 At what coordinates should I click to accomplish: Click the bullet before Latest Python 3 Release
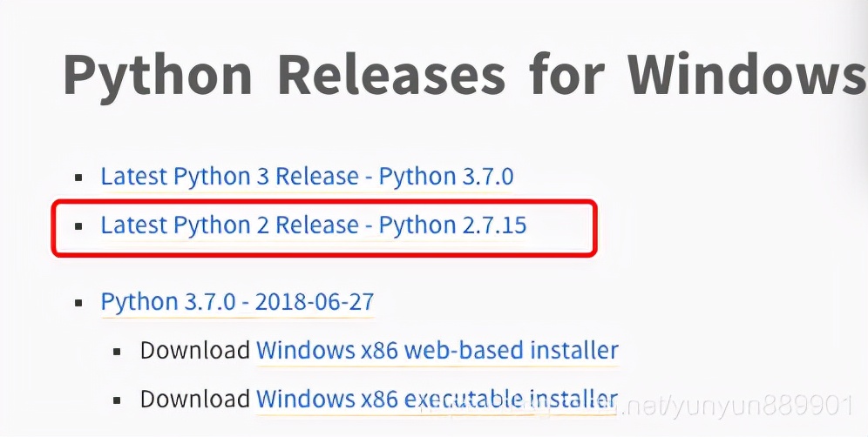(79, 178)
